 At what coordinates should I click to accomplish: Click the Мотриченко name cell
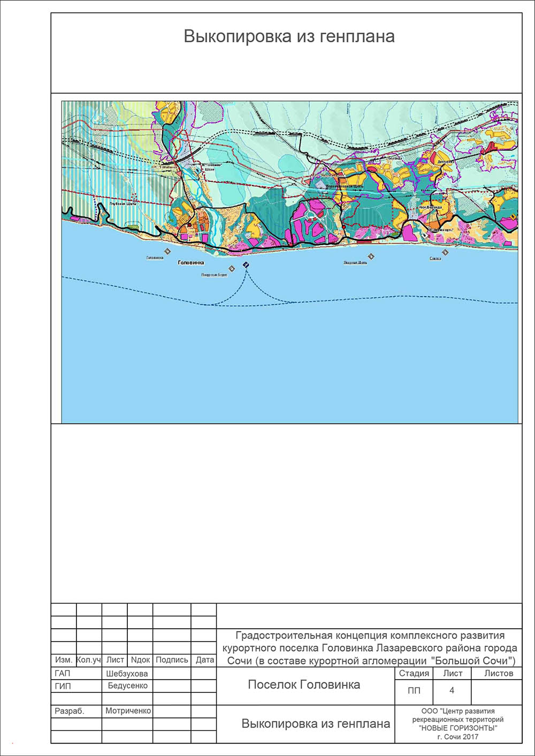pos(128,711)
